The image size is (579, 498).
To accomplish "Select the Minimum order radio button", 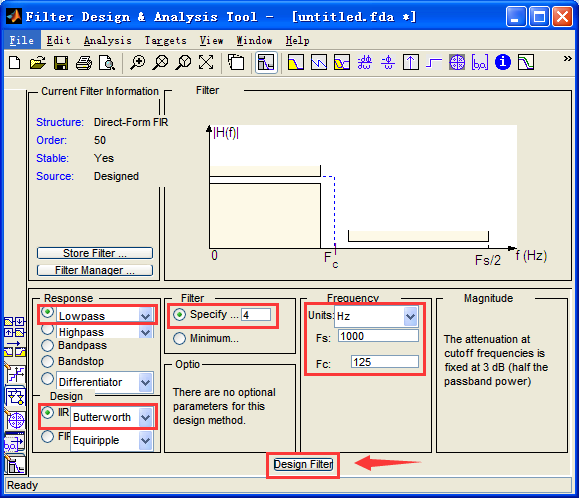I will pyautogui.click(x=179, y=339).
